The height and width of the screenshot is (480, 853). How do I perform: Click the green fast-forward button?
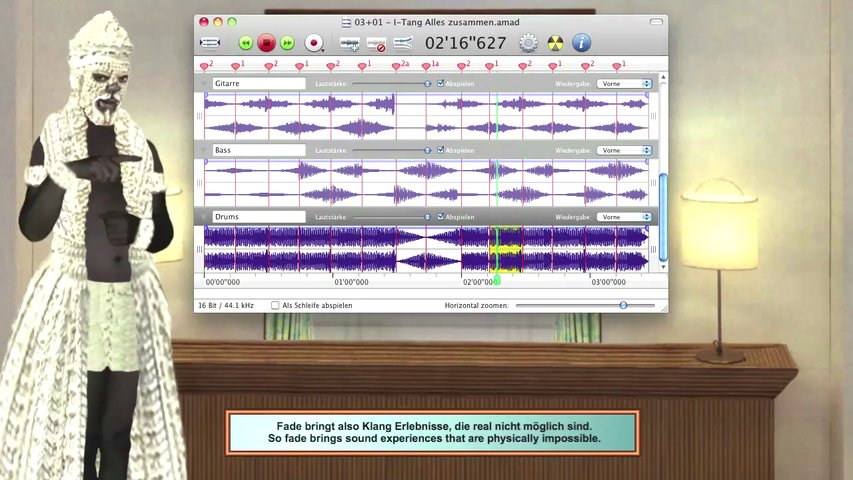287,43
